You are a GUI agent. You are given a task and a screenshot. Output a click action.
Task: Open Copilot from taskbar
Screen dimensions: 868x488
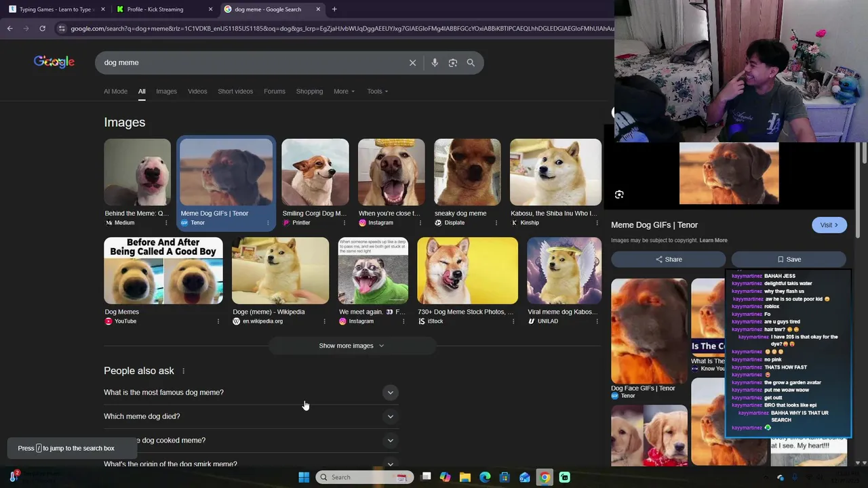click(x=446, y=477)
